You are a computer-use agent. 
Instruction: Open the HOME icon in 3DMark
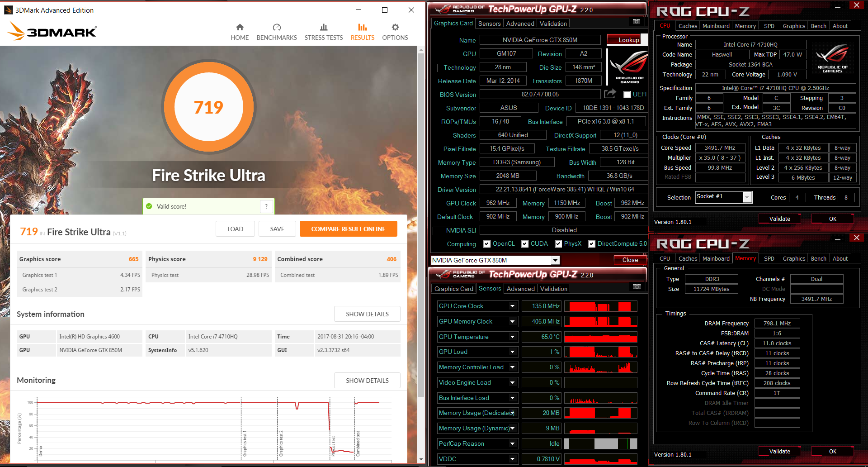point(240,27)
